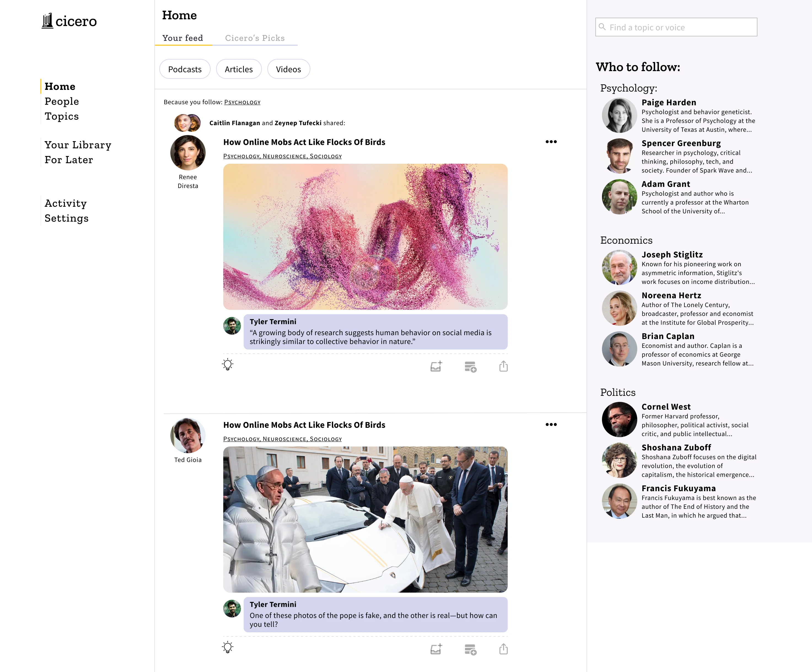Click the lightbulb icon under first post
This screenshot has height=672, width=812.
tap(228, 365)
